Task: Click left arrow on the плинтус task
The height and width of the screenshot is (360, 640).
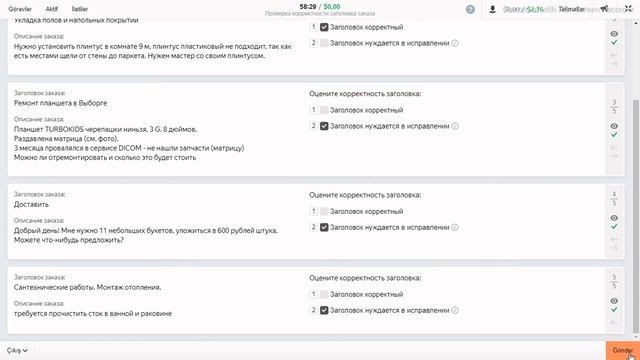Action: 614,55
